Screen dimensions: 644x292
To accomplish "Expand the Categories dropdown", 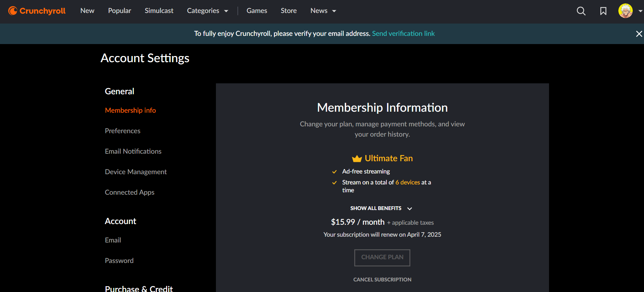I will pos(207,11).
